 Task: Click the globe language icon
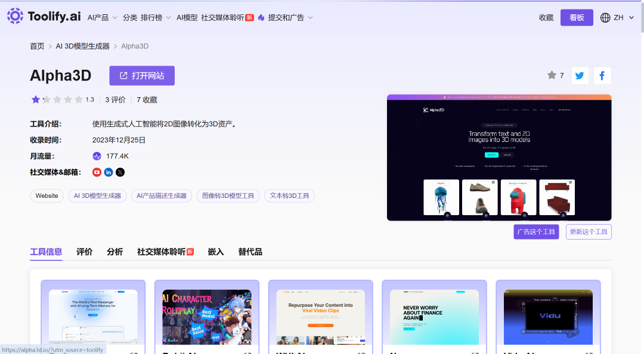click(605, 18)
